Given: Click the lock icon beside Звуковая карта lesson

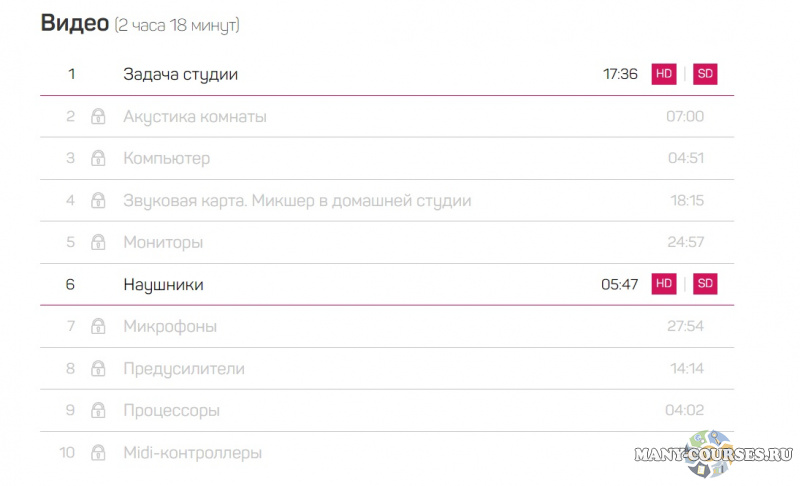Looking at the screenshot, I should click(99, 201).
